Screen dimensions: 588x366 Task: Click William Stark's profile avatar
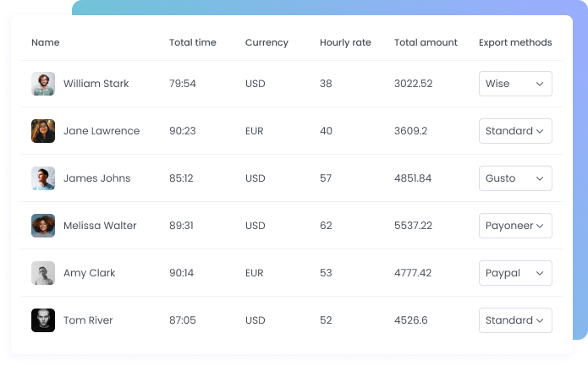pos(43,84)
